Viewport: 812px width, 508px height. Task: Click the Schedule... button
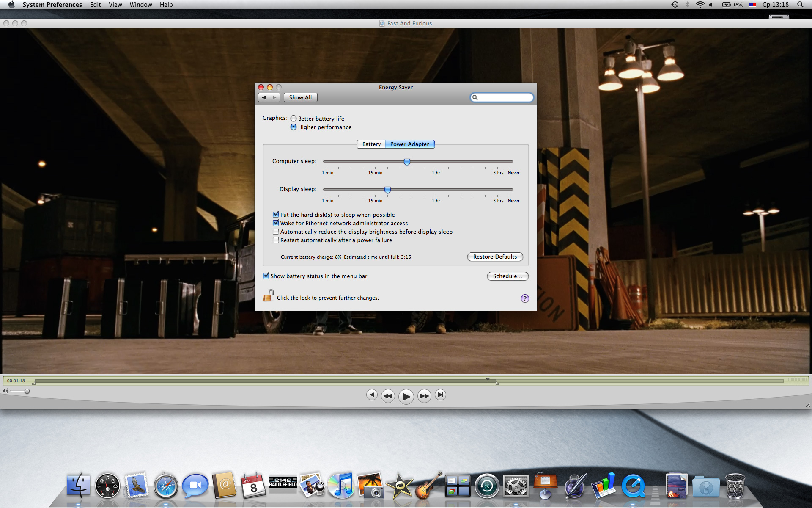point(507,276)
